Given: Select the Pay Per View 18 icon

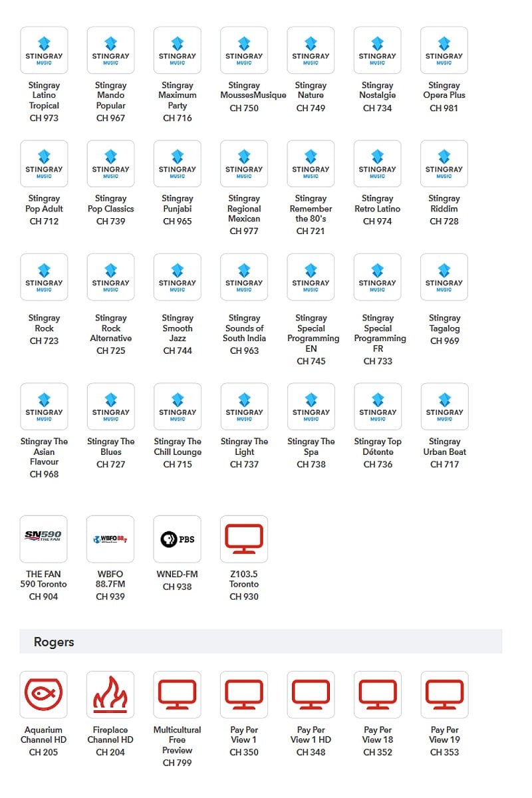Looking at the screenshot, I should [x=378, y=694].
